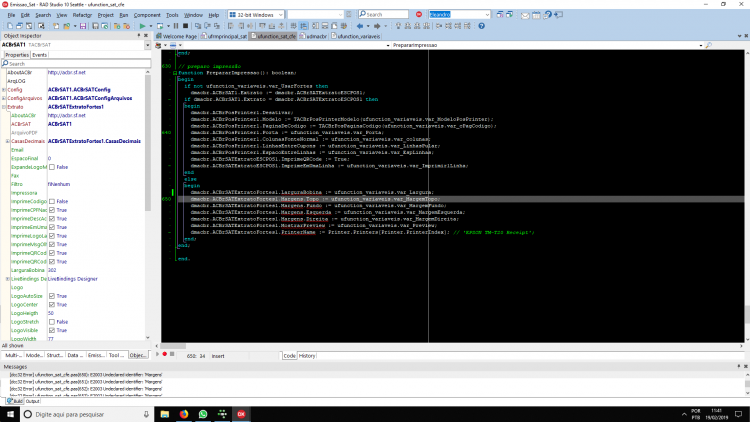The image size is (750, 422).
Task: Toggle ImprimeCPFNac checkbox
Action: (52, 210)
